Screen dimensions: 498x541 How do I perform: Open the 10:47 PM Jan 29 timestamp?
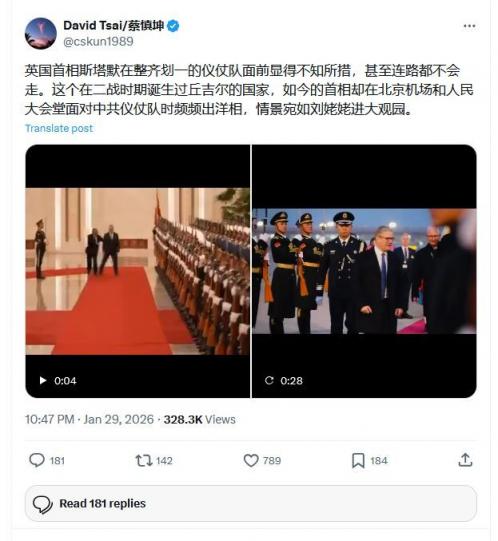click(89, 420)
